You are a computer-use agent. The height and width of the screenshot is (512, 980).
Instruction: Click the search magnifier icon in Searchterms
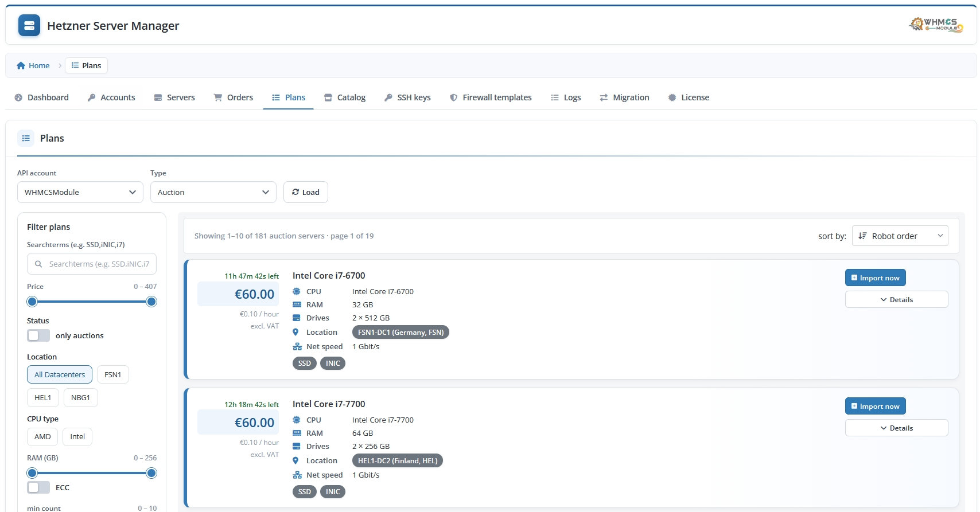click(38, 264)
